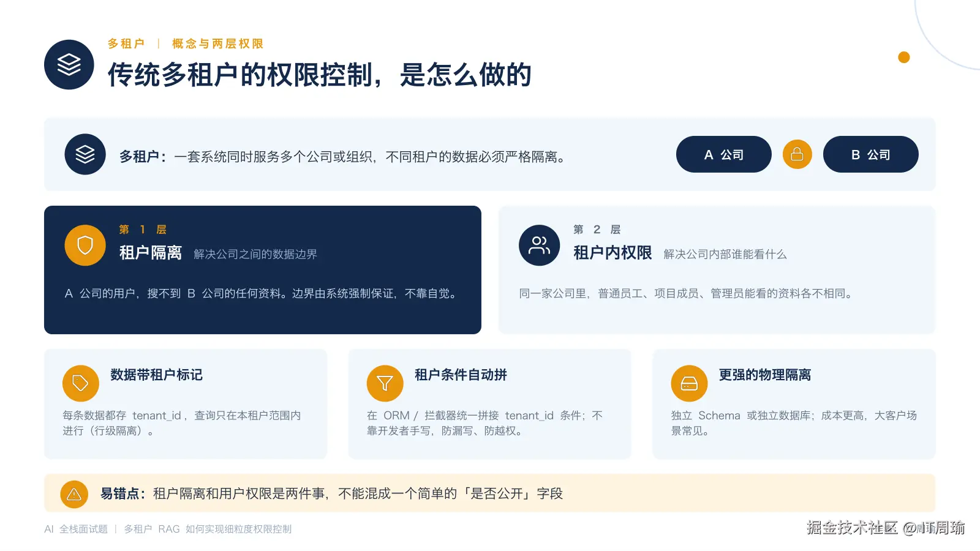Click the sentence starting A 公司的用户

[262, 293]
